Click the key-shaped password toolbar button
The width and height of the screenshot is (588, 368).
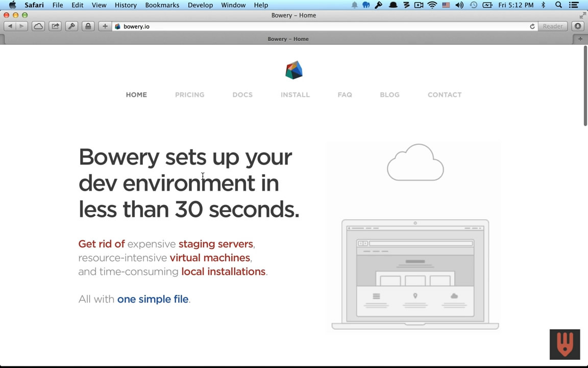pyautogui.click(x=71, y=26)
